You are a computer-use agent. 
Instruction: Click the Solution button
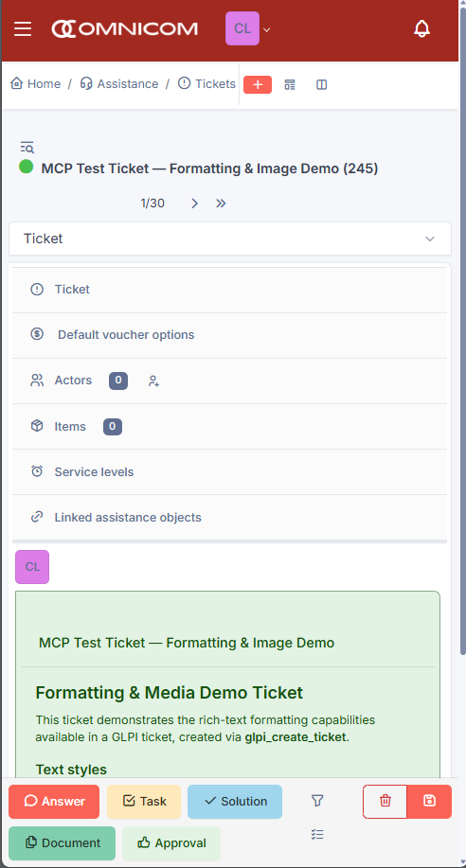click(235, 801)
